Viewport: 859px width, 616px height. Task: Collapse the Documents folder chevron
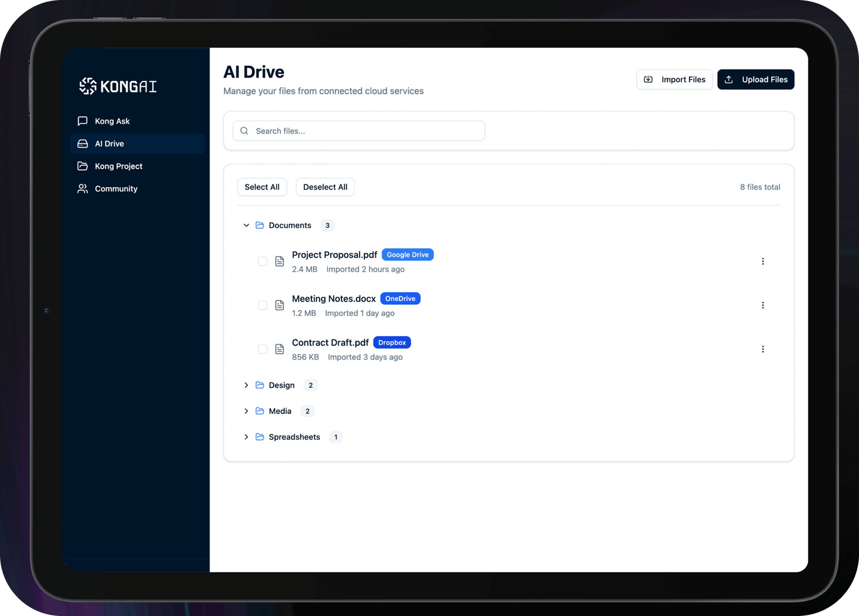(x=246, y=225)
